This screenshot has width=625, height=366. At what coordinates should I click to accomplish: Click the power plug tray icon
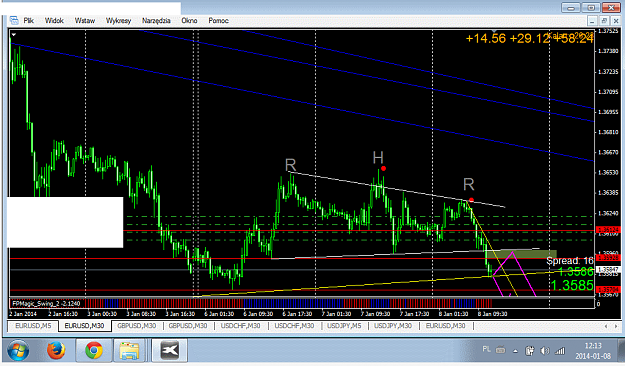(530, 351)
